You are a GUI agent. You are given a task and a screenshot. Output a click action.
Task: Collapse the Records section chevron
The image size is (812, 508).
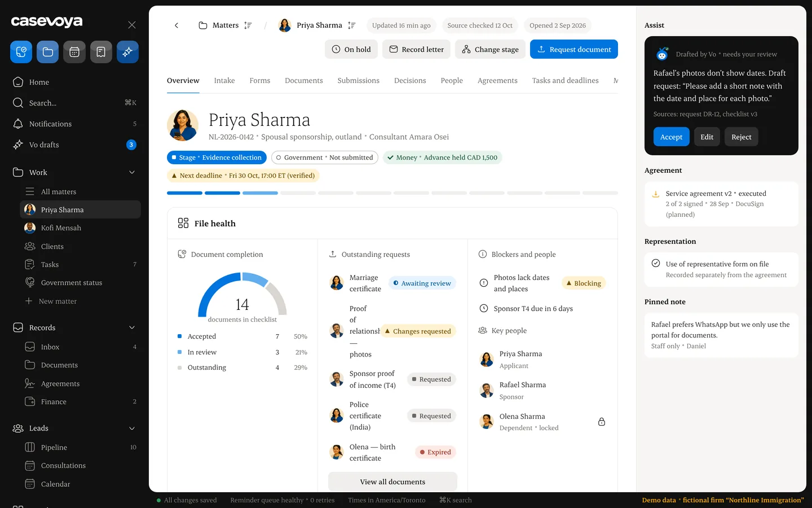coord(132,327)
